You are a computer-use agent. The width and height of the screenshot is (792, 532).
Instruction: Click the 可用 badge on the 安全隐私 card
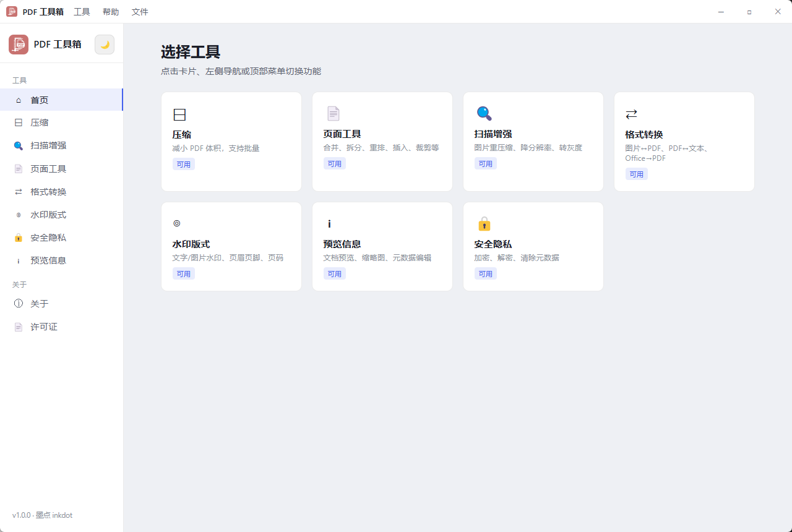tap(486, 274)
